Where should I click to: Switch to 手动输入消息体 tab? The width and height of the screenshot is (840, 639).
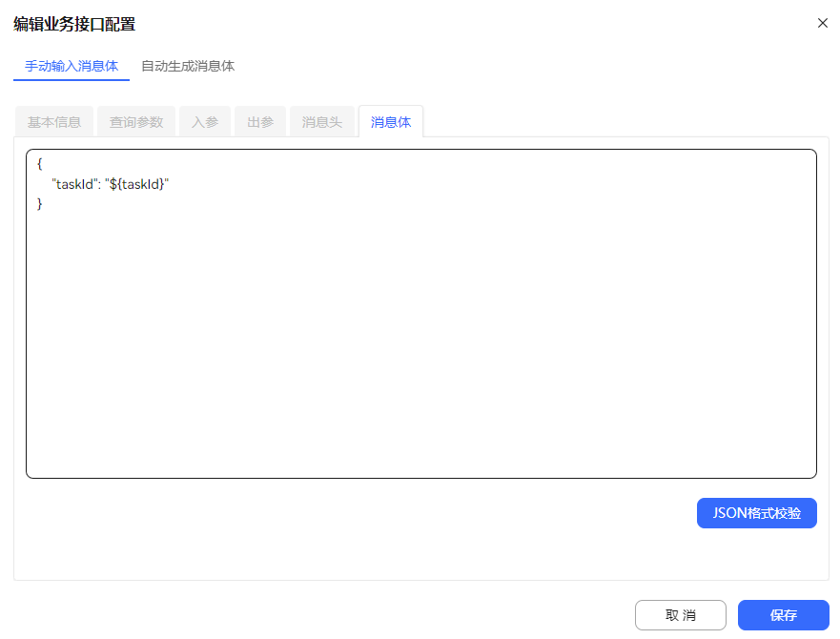coord(72,66)
